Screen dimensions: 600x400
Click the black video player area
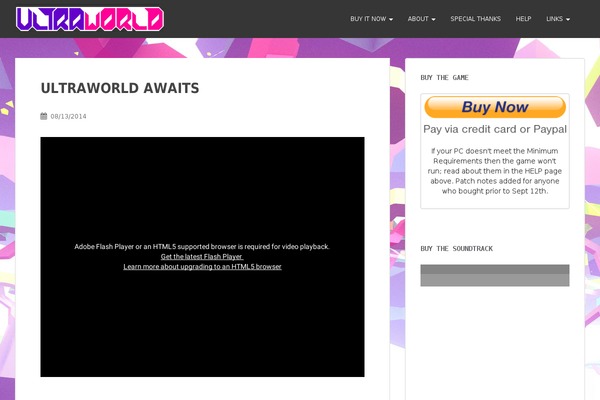tap(202, 257)
